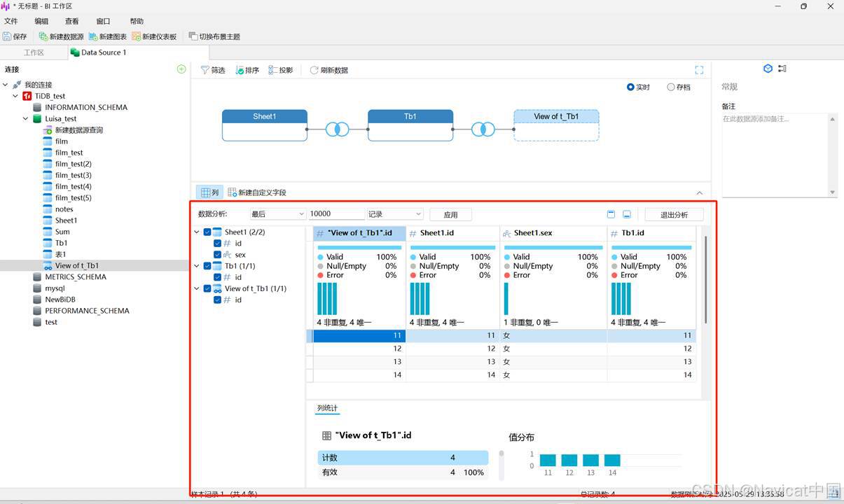Click the fullscreen expand icon
The image size is (844, 504).
pos(699,70)
